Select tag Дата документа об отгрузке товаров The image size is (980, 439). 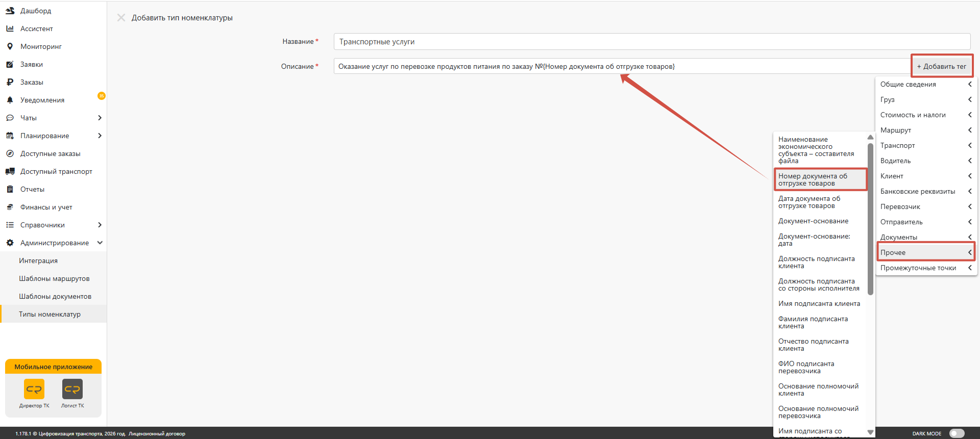pyautogui.click(x=820, y=202)
